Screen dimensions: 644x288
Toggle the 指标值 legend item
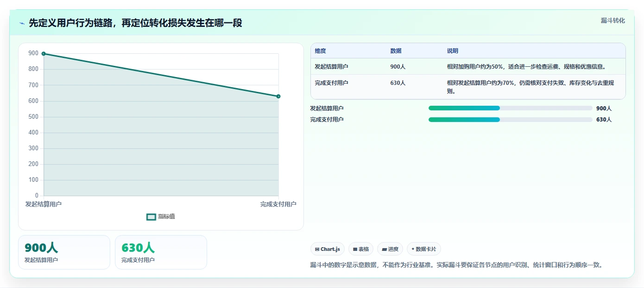pyautogui.click(x=161, y=217)
